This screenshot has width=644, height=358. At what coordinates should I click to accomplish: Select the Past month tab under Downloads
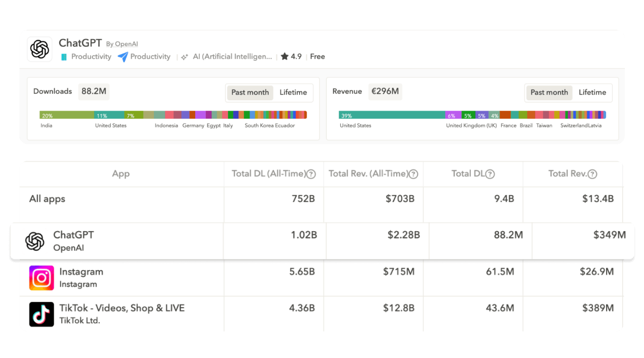coord(250,92)
